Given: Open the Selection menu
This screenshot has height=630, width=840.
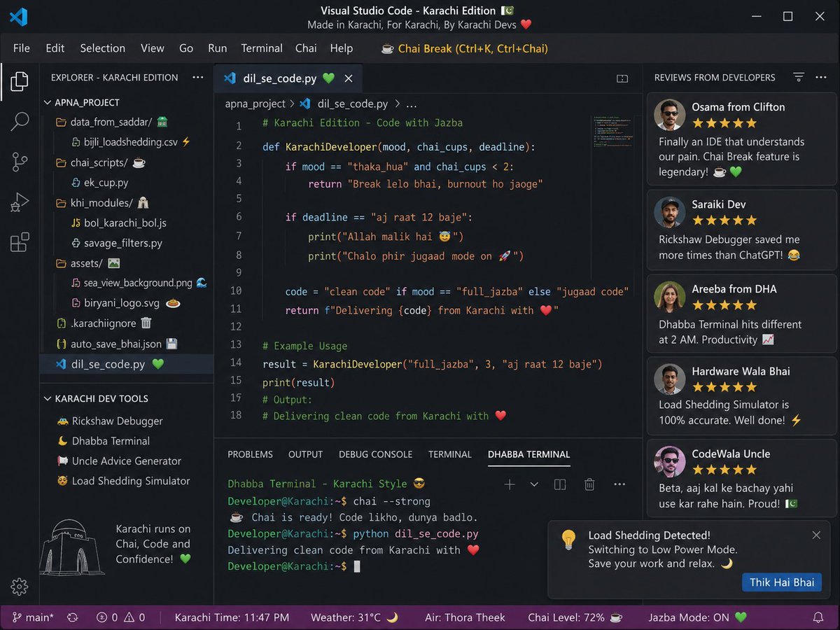Looking at the screenshot, I should (102, 48).
